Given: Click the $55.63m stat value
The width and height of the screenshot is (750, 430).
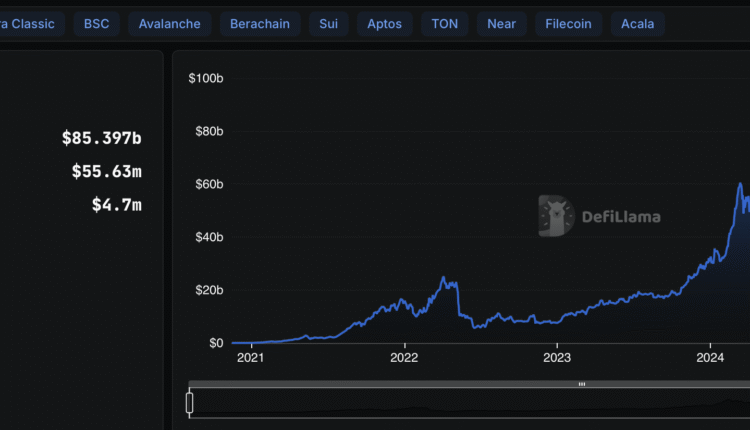Looking at the screenshot, I should [106, 172].
